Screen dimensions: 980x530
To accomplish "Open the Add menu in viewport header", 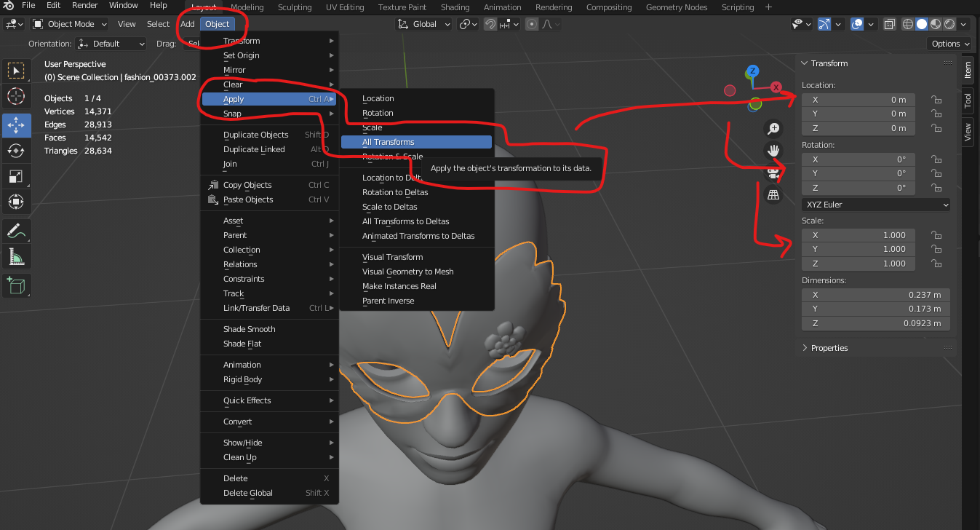I will 188,24.
